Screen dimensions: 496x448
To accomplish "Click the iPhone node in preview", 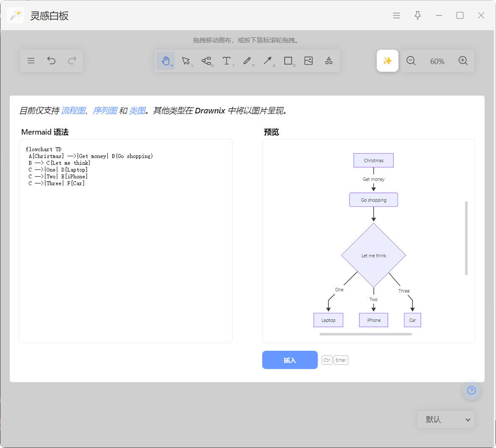I will click(x=373, y=320).
